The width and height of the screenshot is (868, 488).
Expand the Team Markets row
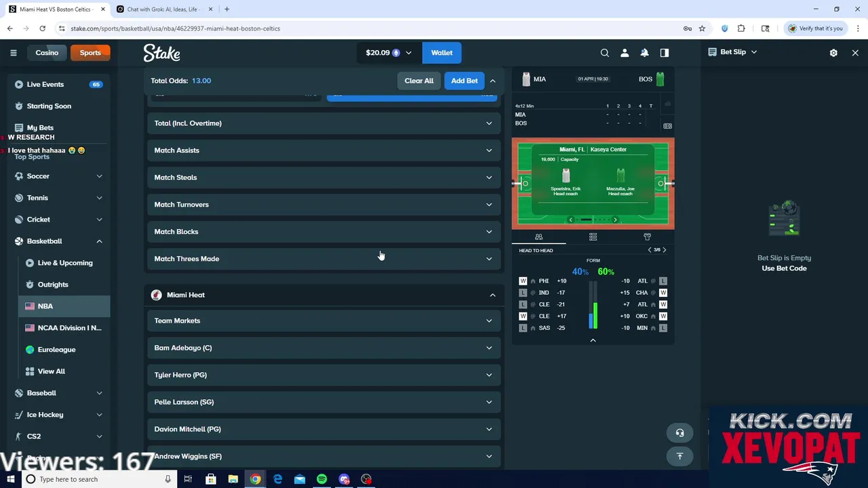[323, 321]
